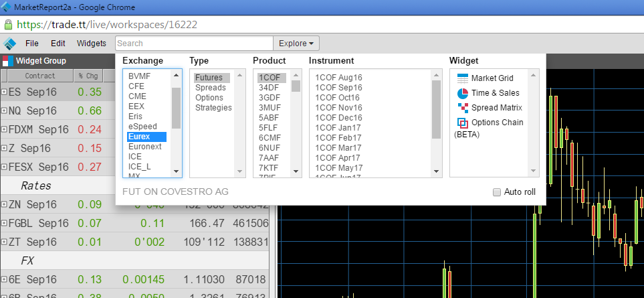644x298 pixels.
Task: Select the Spread Matrix widget icon
Action: tap(463, 108)
